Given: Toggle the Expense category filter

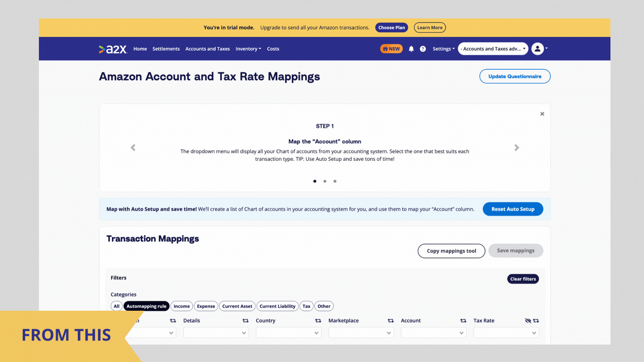Looking at the screenshot, I should click(x=206, y=306).
